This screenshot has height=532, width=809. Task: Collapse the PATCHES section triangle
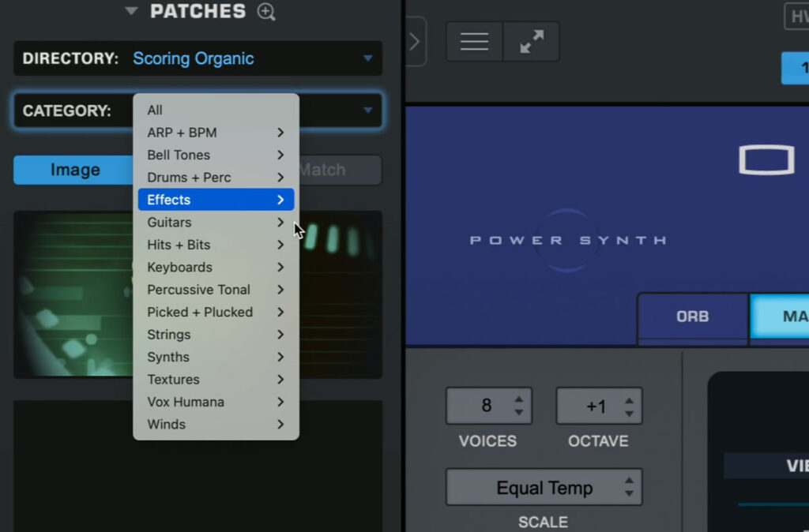click(131, 12)
